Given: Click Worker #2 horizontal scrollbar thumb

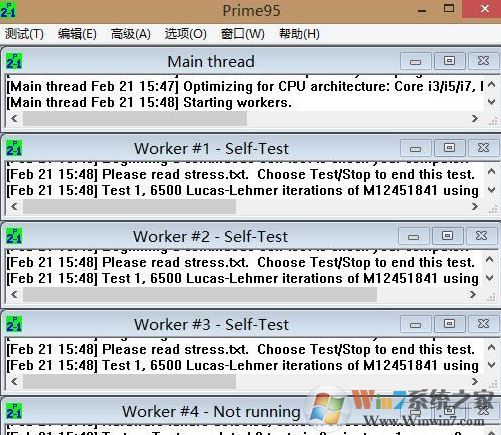Looking at the screenshot, I should click(200, 295).
